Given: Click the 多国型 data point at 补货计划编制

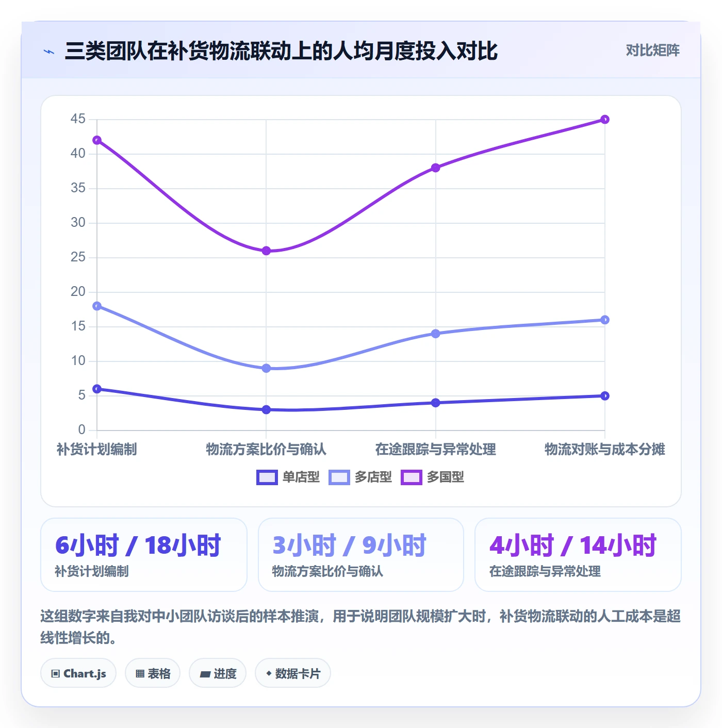Looking at the screenshot, I should [97, 140].
